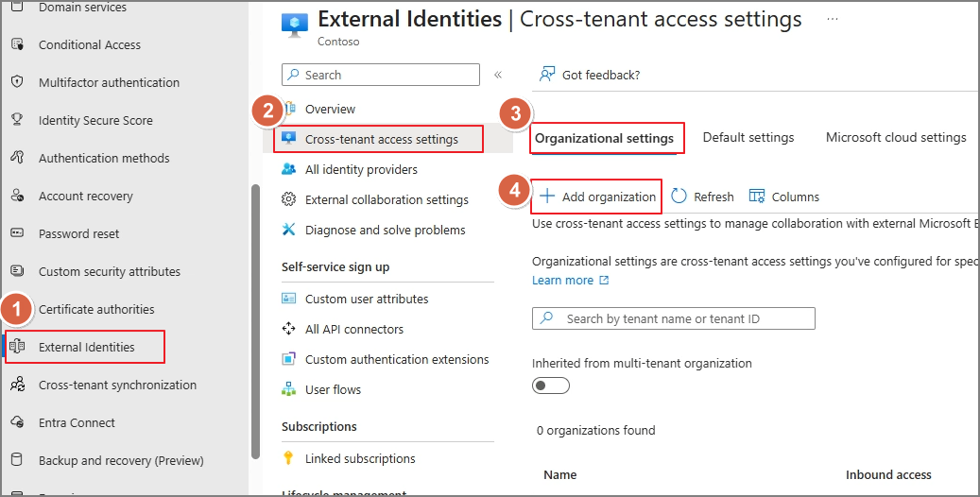Click the plus icon for Add organization
Screen dimensions: 980x497
(x=547, y=197)
